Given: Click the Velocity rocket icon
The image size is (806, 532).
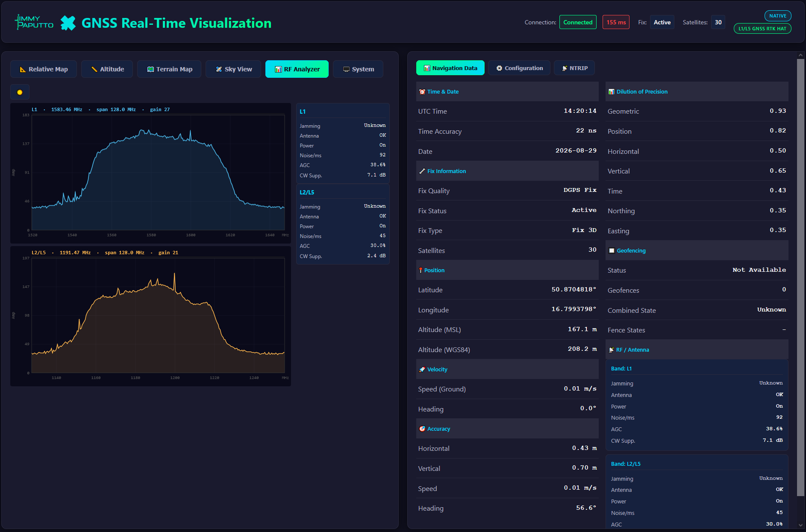Looking at the screenshot, I should tap(422, 370).
